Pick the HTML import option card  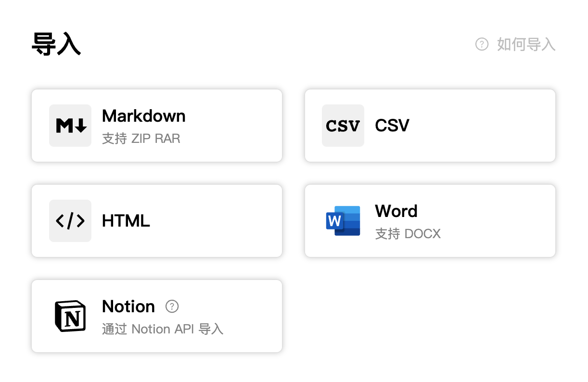click(157, 221)
